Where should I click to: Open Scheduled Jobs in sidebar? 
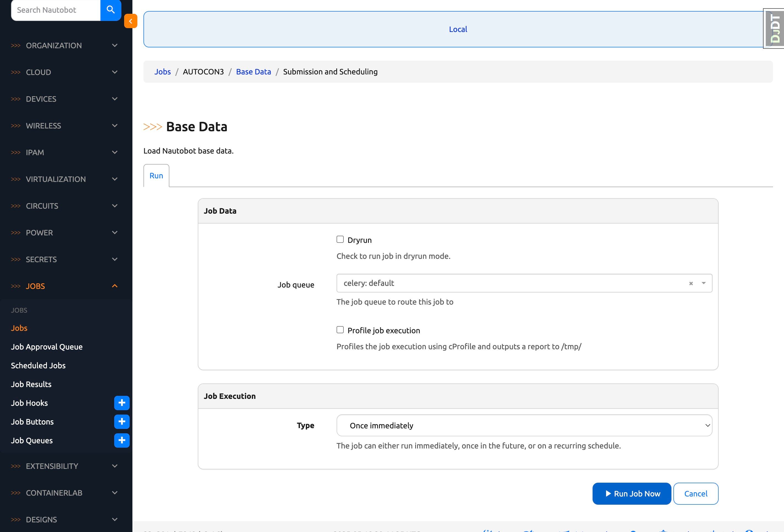pos(38,366)
